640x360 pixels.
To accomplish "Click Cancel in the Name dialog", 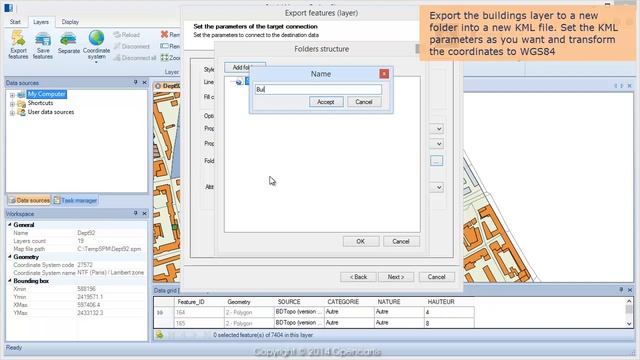I will (364, 102).
